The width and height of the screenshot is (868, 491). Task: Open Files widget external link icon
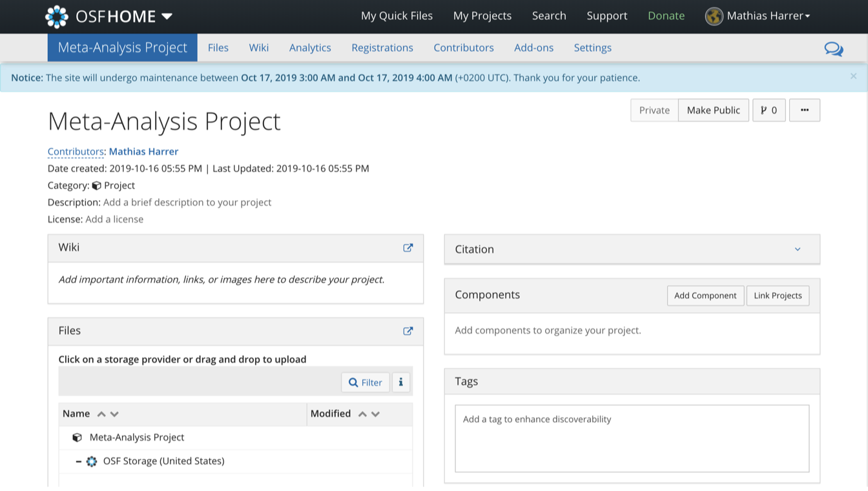tap(408, 331)
